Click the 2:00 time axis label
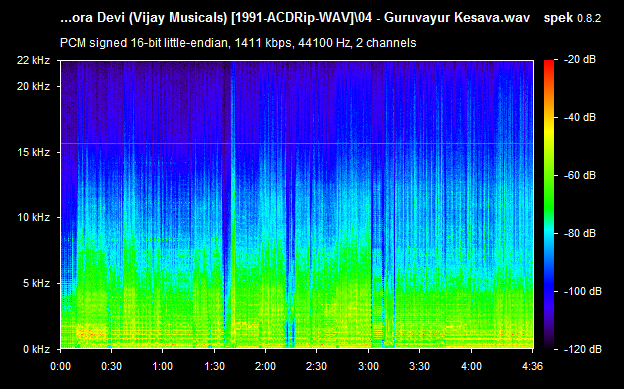The width and height of the screenshot is (624, 389). pyautogui.click(x=265, y=366)
